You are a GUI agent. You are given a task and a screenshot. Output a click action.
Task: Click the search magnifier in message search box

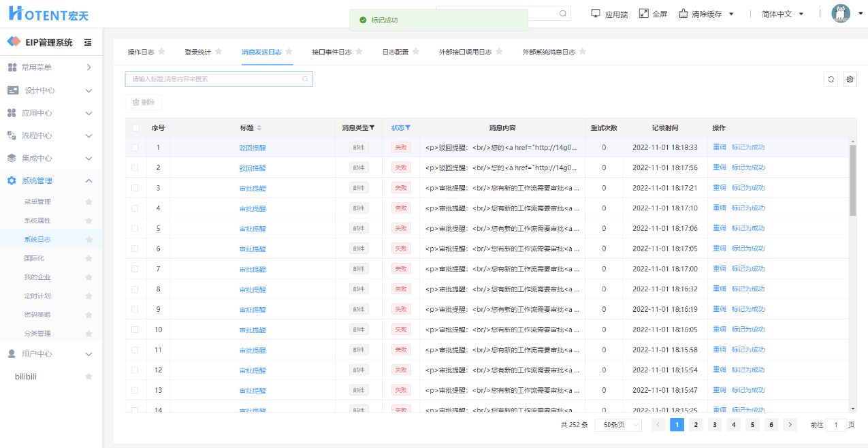(x=305, y=79)
